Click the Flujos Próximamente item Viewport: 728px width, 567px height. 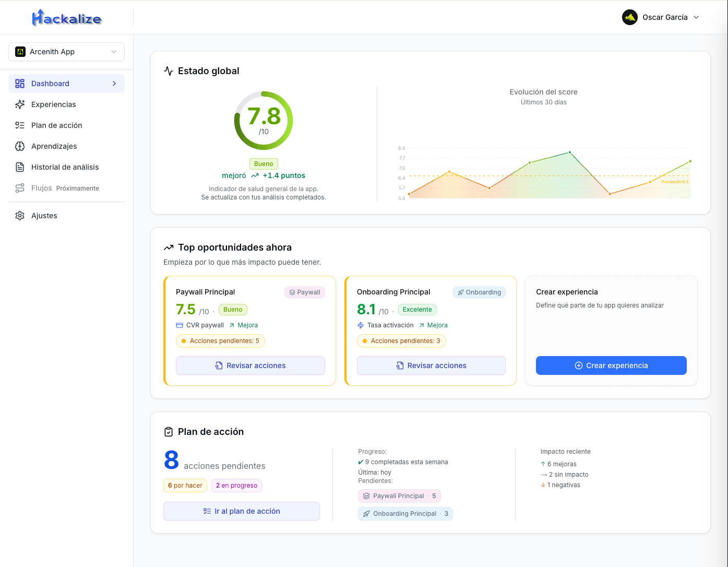point(66,188)
